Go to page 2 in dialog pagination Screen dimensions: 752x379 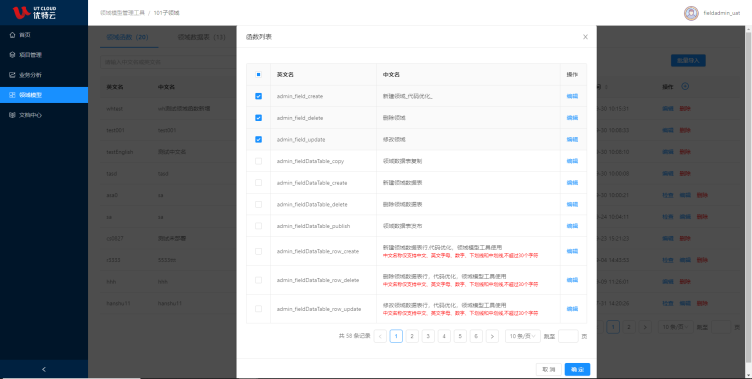tap(412, 336)
